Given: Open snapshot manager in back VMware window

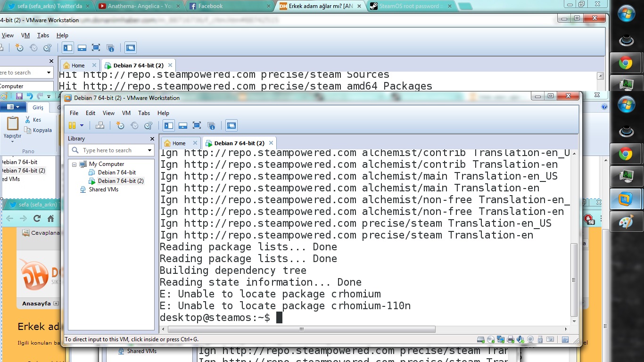Looking at the screenshot, I should click(x=48, y=48).
